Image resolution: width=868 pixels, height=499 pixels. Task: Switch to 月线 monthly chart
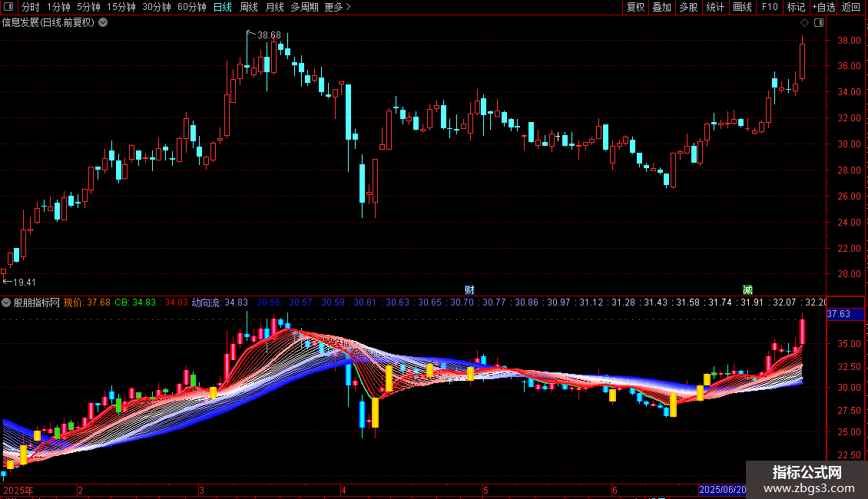[x=274, y=7]
